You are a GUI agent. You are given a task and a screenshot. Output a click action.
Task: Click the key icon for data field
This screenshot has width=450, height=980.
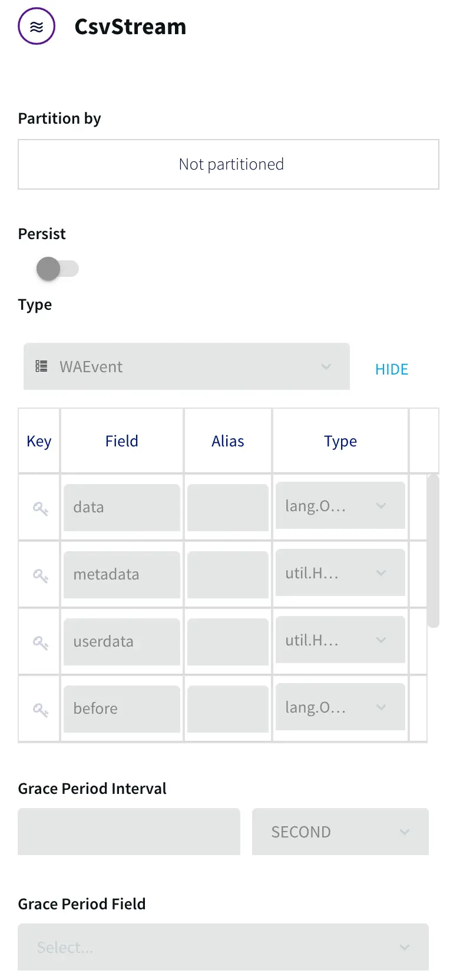point(40,508)
